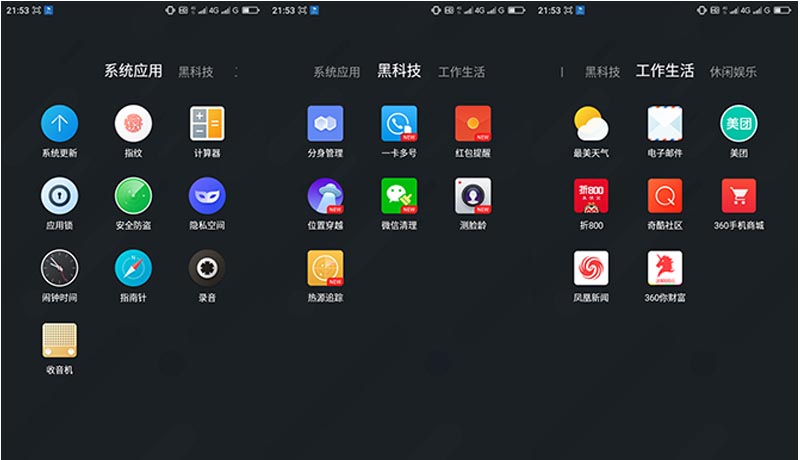The image size is (800, 460).
Task: Launch 微信清理 cleaner
Action: (x=399, y=196)
